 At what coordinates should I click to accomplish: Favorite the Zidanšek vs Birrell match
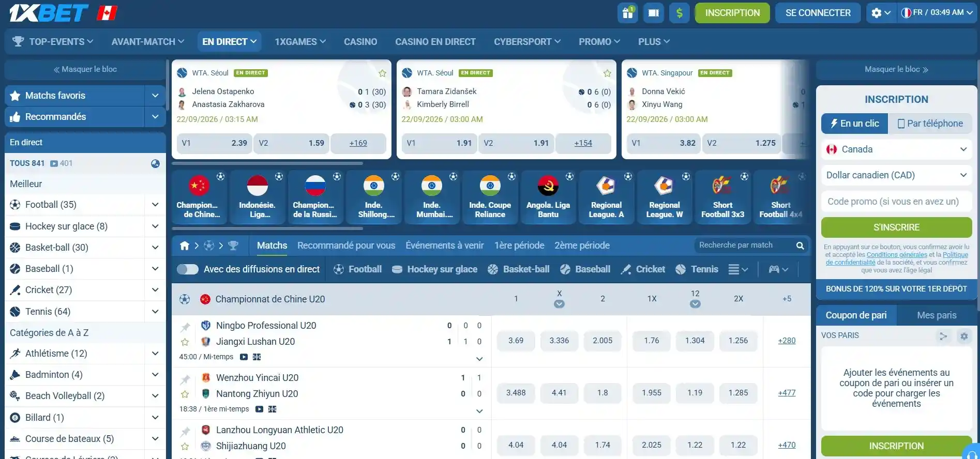click(607, 73)
